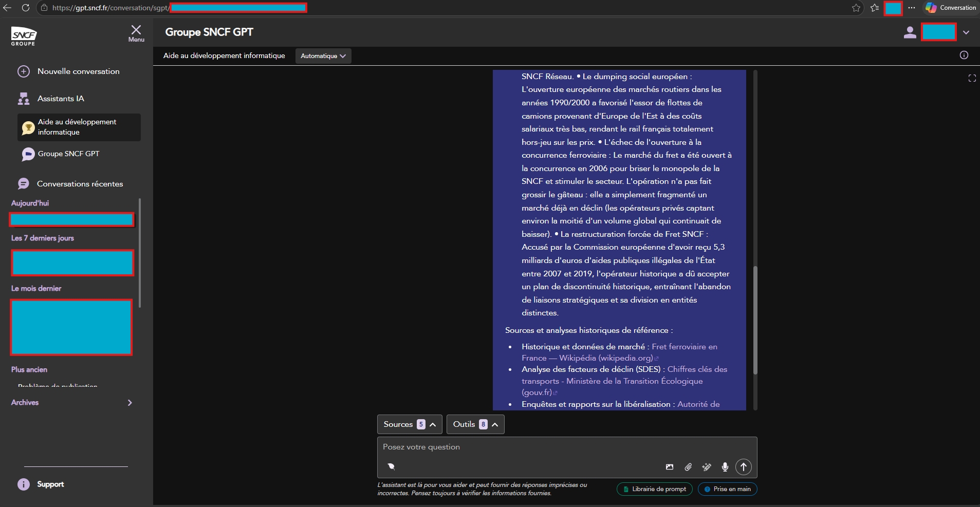Open Assistants IA section
This screenshot has width=980, height=507.
pyautogui.click(x=51, y=99)
